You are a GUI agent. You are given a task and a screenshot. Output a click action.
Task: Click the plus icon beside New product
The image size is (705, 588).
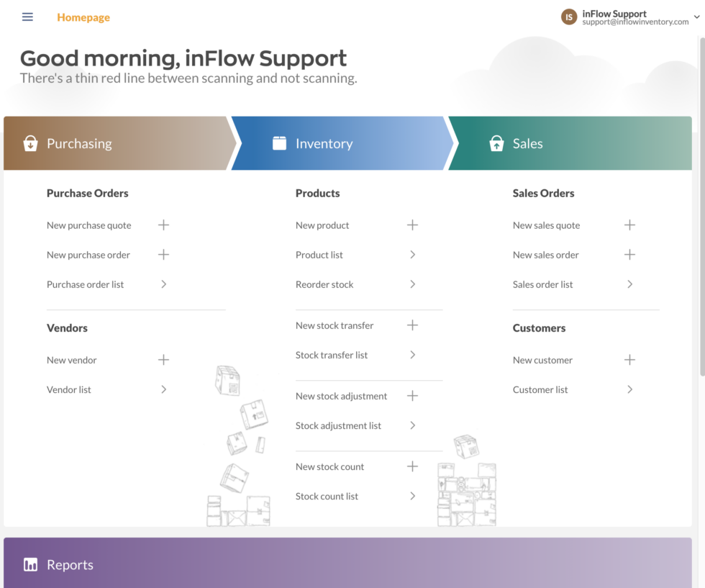(x=412, y=225)
